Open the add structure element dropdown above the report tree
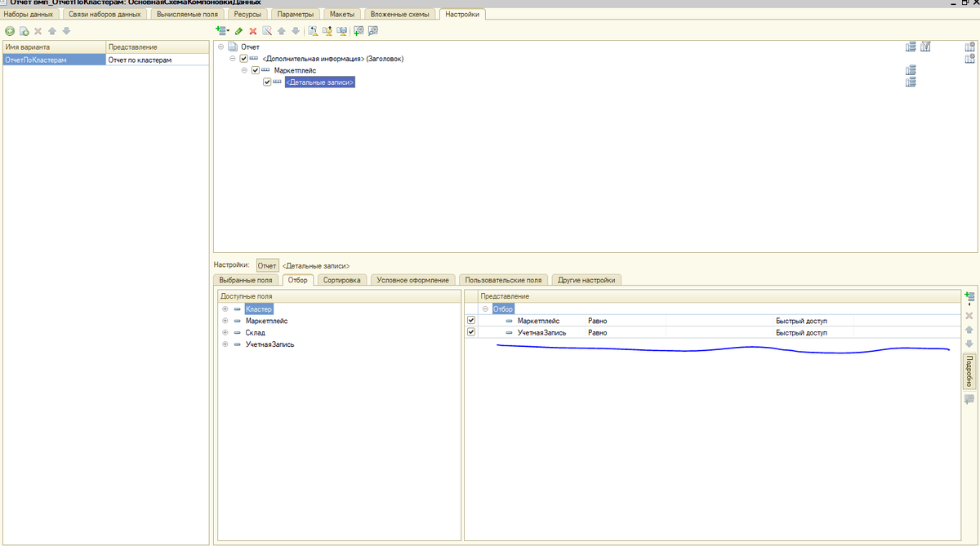The height and width of the screenshot is (546, 980). 222,31
